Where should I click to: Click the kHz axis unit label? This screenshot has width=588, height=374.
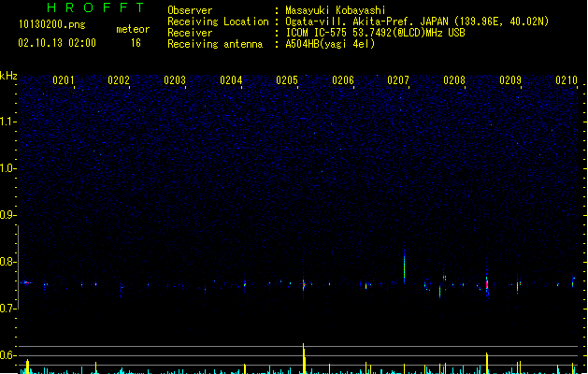(x=8, y=76)
